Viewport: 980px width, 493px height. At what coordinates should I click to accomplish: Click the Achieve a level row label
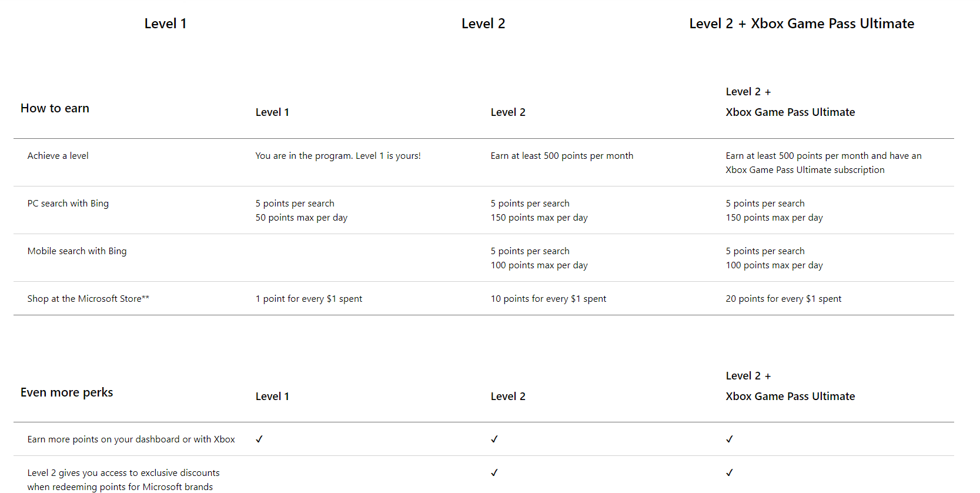tap(58, 156)
